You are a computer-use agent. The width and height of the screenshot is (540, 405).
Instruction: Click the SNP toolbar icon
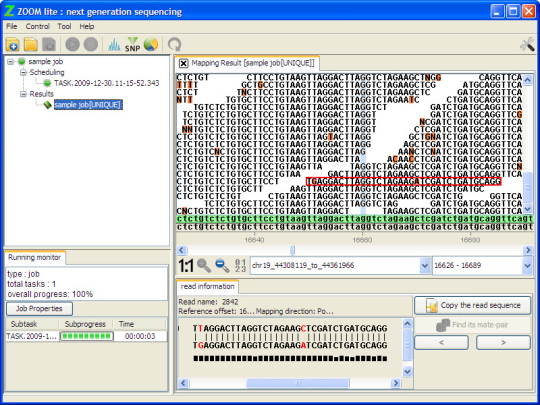tap(133, 44)
